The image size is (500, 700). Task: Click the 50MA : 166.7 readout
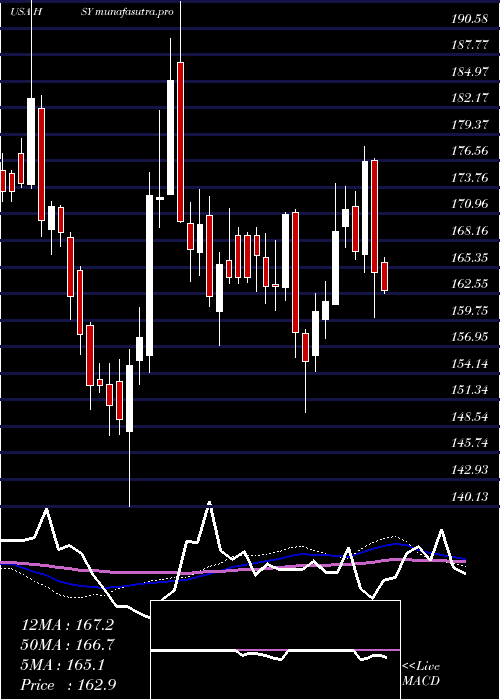68,645
